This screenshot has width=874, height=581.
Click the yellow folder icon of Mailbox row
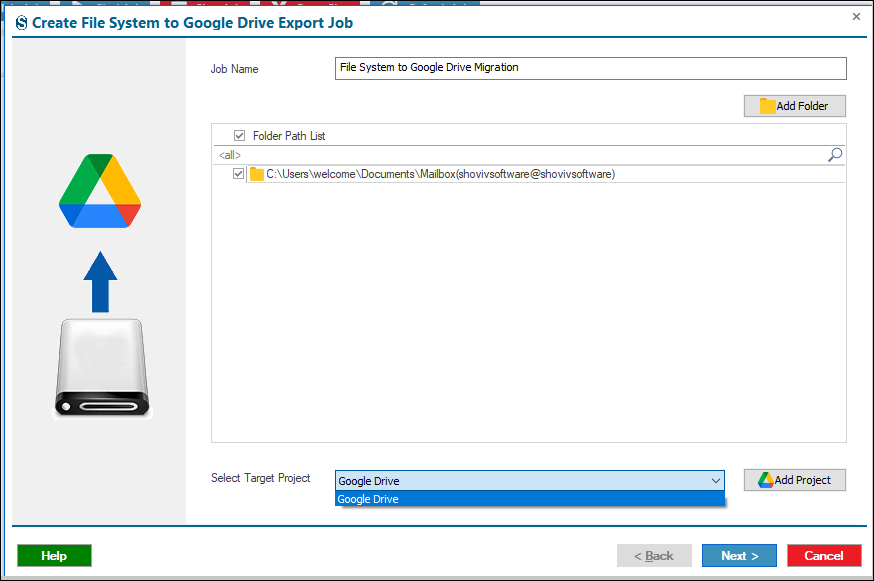256,174
